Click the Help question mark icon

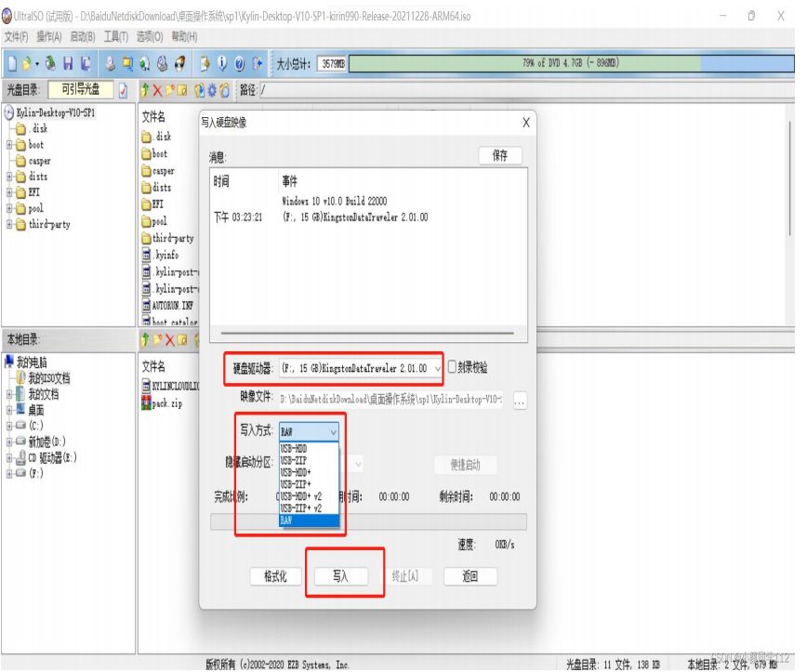pyautogui.click(x=239, y=64)
